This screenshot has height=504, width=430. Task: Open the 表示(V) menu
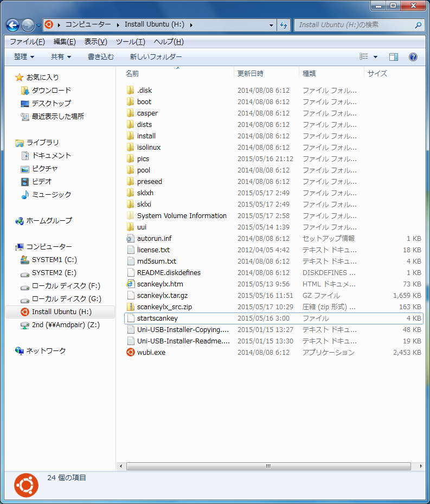(96, 42)
